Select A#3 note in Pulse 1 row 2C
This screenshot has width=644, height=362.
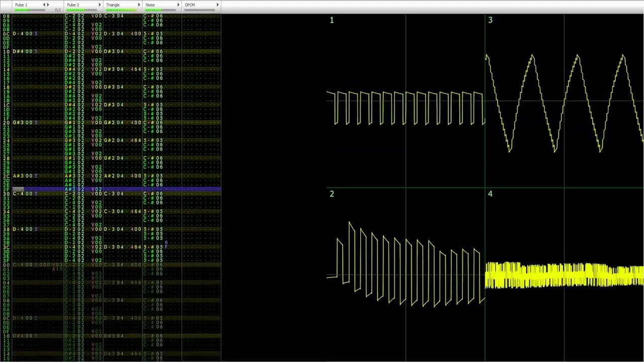pos(18,176)
